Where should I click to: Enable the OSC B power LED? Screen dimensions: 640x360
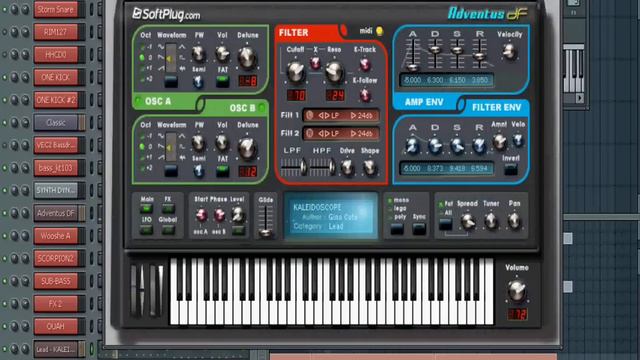coord(262,108)
